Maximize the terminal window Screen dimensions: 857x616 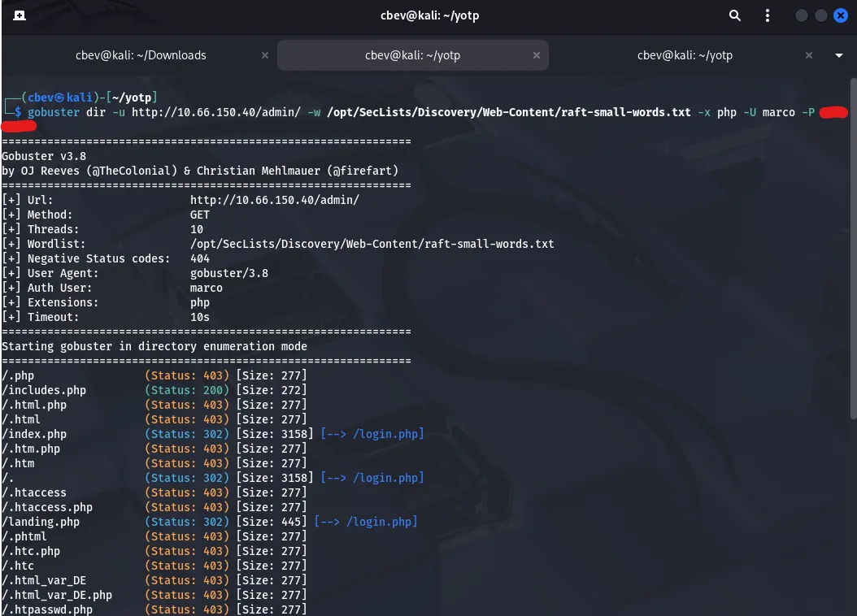[821, 15]
